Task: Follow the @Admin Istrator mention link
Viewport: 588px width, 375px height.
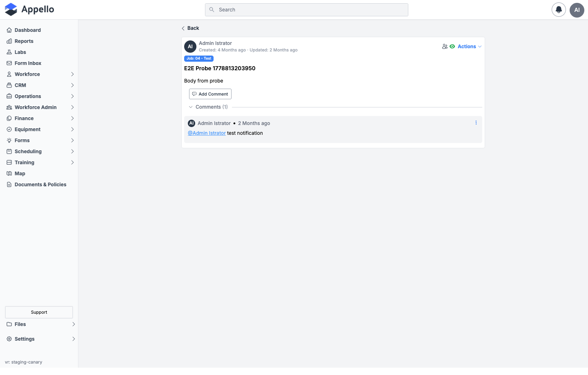Action: tap(207, 133)
